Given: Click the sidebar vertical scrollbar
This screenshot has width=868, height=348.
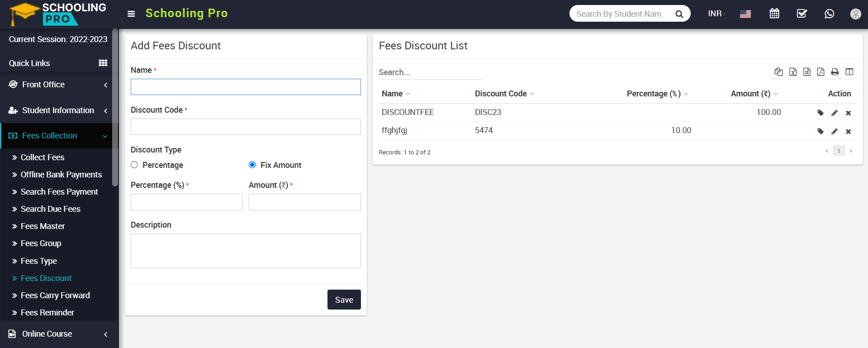Looking at the screenshot, I should pyautogui.click(x=115, y=108).
